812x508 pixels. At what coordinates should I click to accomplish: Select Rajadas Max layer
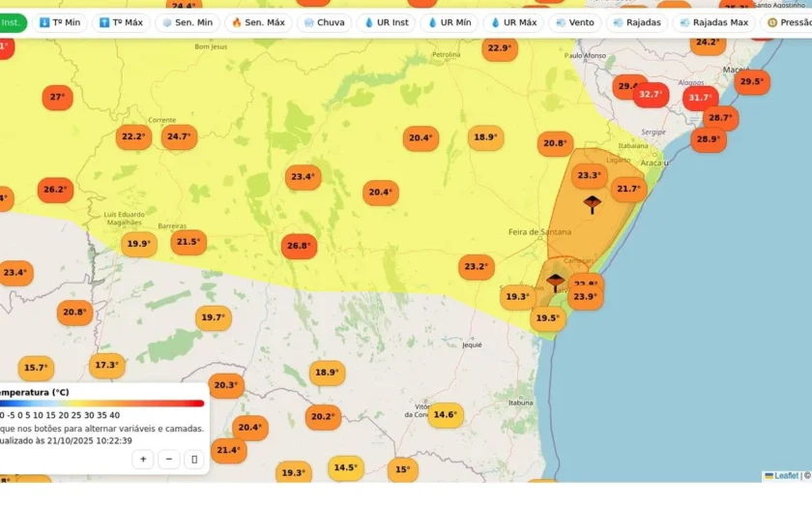[x=714, y=23]
